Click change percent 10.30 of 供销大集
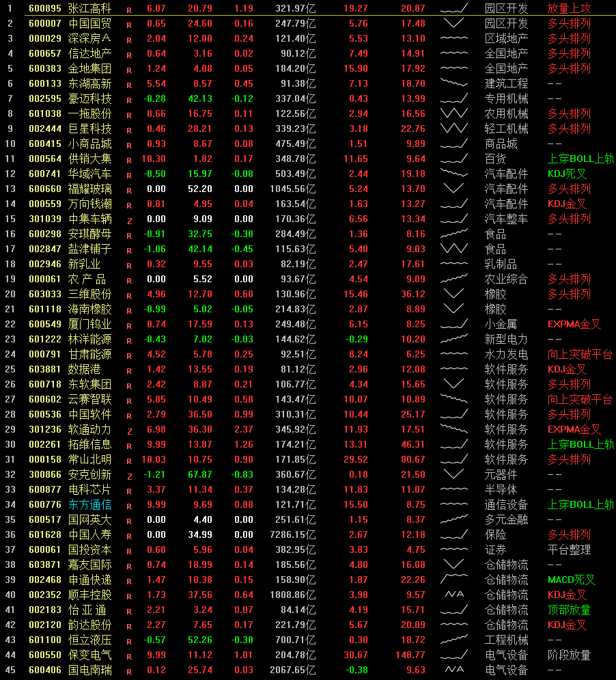 pyautogui.click(x=154, y=159)
